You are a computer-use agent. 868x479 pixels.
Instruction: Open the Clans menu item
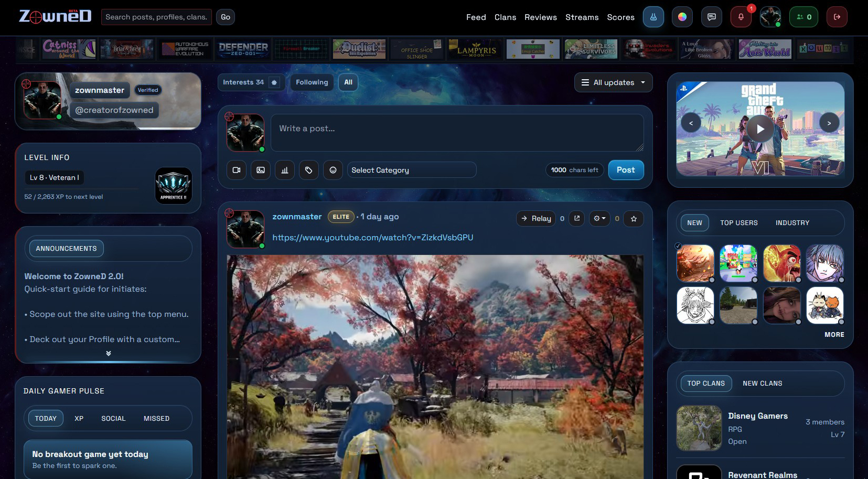[x=505, y=17]
